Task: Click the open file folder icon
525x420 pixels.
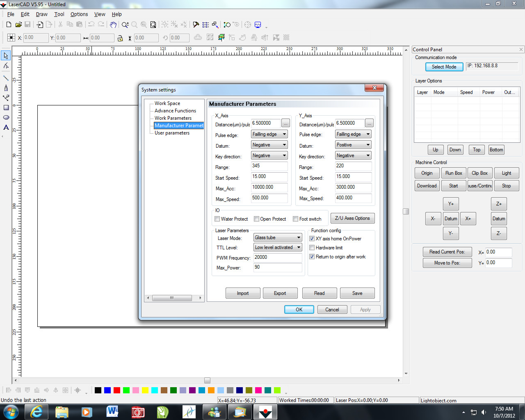Action: pyautogui.click(x=18, y=25)
